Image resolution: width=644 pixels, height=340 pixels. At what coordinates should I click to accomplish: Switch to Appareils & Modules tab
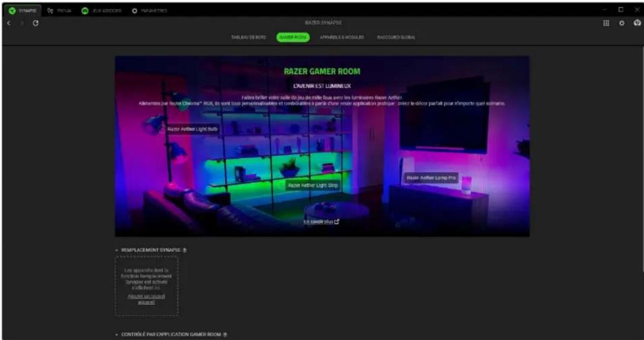coord(341,38)
